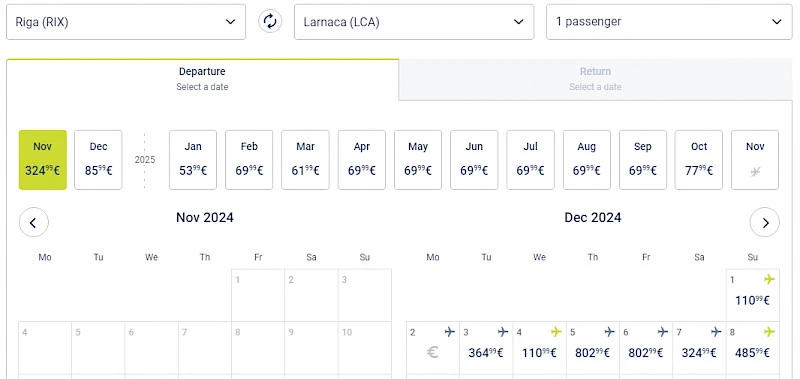The image size is (800, 379).
Task: Go to previous month arrow
Action: (34, 222)
